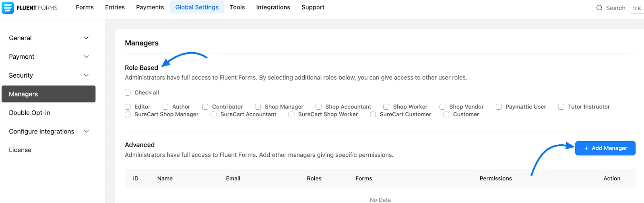
Task: Expand the Security sidebar chevron
Action: coord(86,75)
